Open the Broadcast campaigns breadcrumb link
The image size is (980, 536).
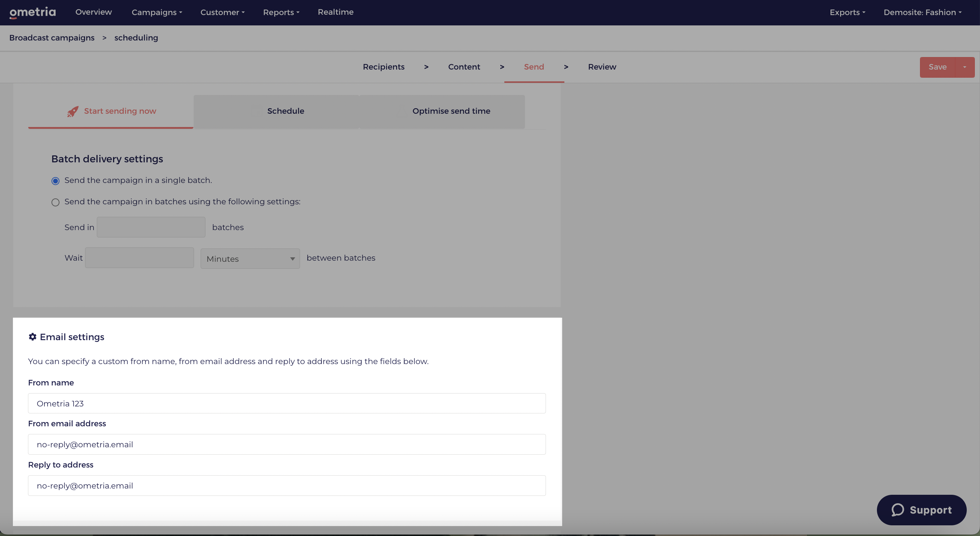52,38
